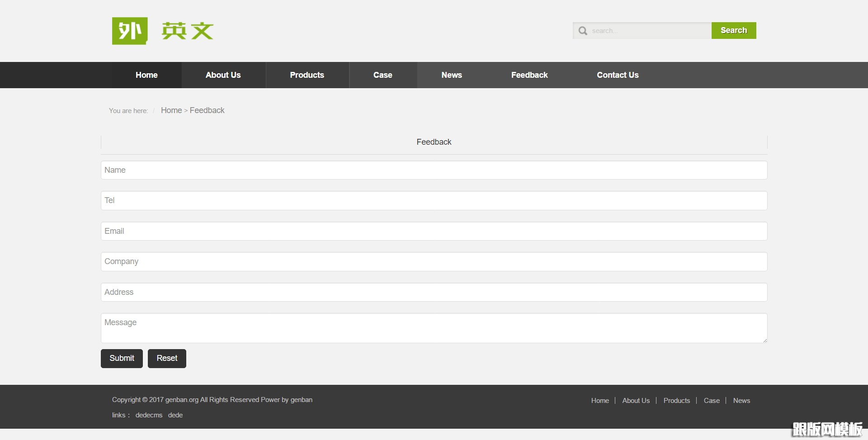Open Products in main navigation

point(307,75)
